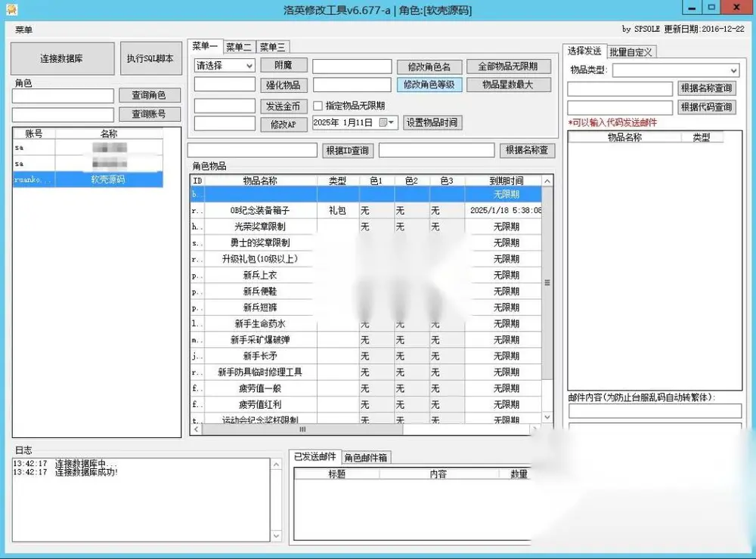Select the 新兵上衣 item row

point(367,275)
